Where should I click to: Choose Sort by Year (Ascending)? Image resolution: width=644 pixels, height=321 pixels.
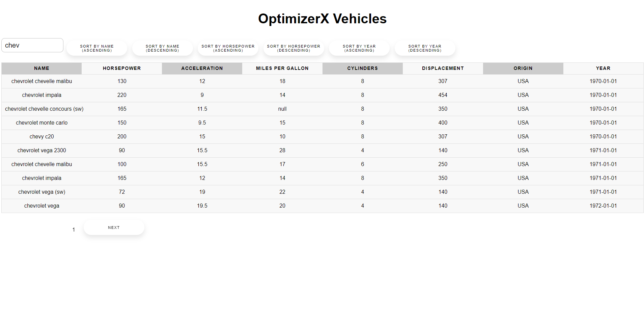(x=359, y=48)
